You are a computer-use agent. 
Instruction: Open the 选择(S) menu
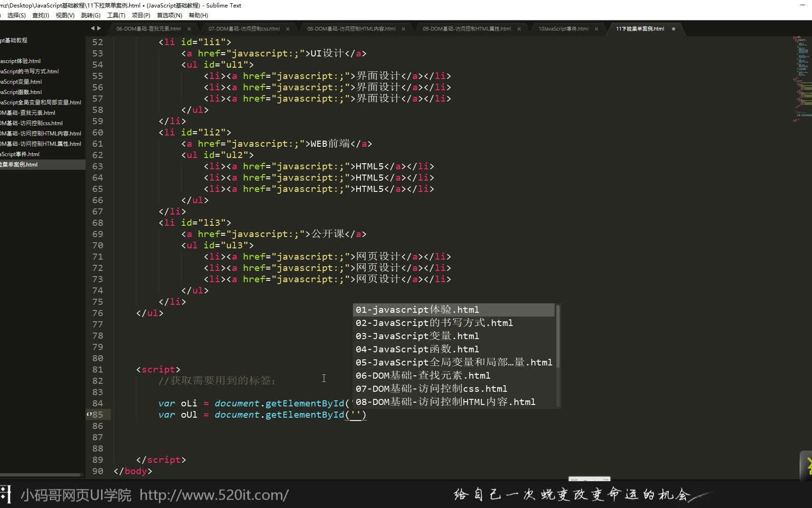[x=16, y=16]
